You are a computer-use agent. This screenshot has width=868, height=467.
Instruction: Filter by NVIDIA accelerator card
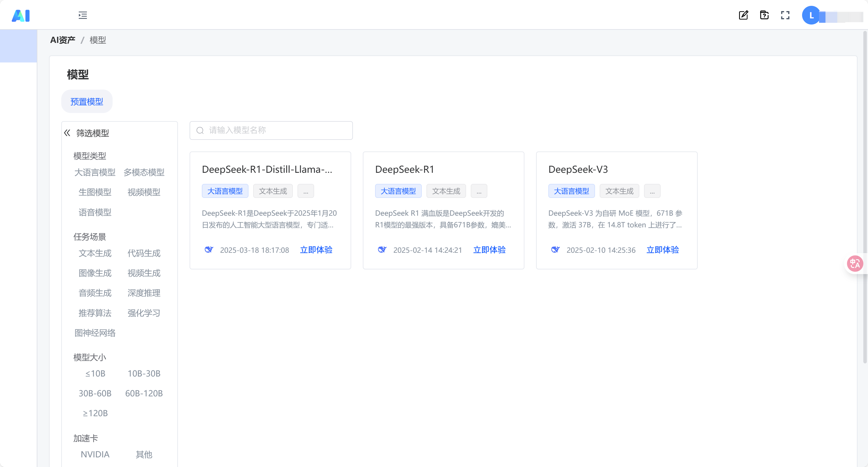[95, 454]
